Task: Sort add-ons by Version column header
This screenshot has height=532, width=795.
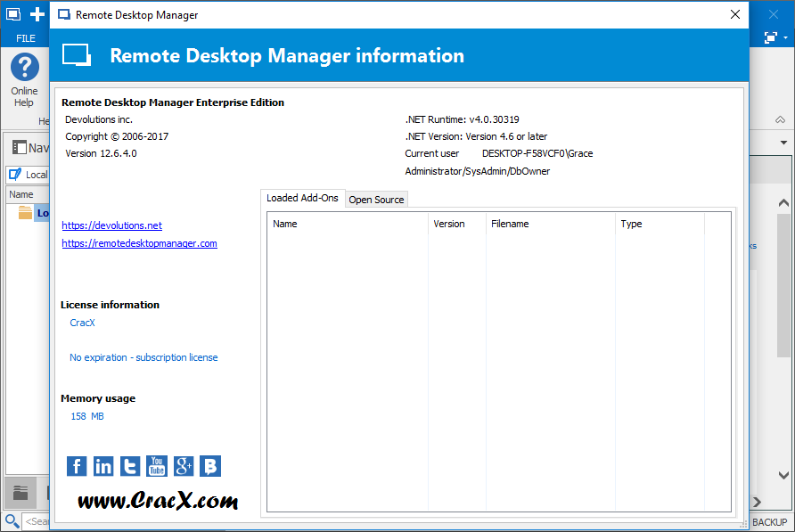Action: tap(457, 224)
